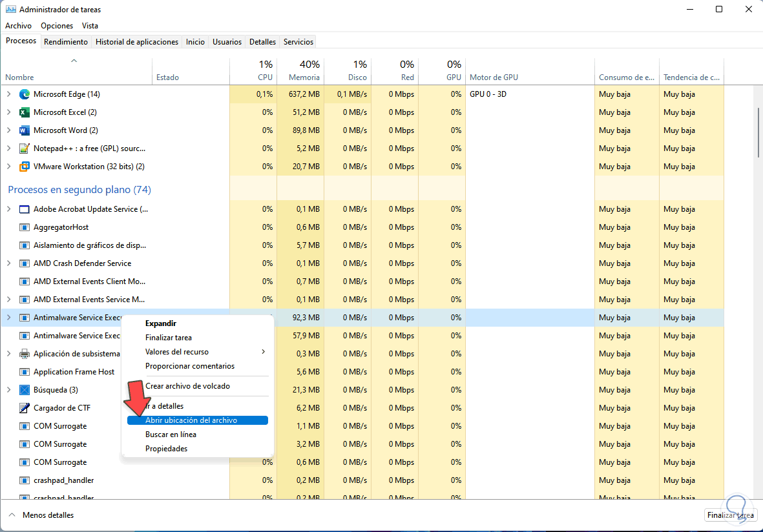
Task: Choose Crear archivo de volcado
Action: (x=198, y=385)
